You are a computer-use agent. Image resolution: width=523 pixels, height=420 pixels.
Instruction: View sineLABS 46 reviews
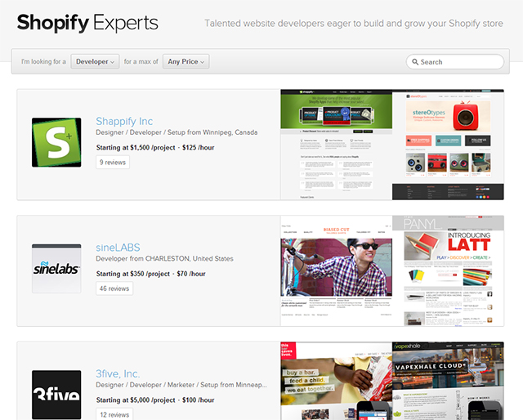point(114,288)
